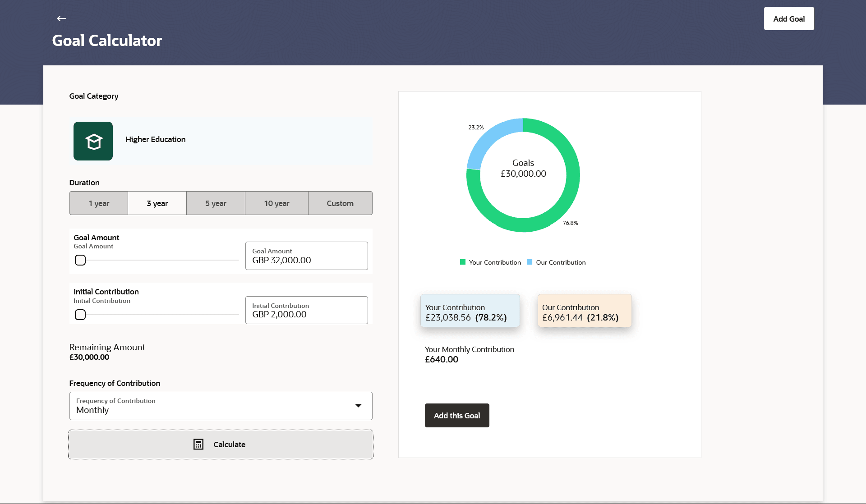Viewport: 866px width, 504px height.
Task: Click the Add this Goal button
Action: pos(457,416)
